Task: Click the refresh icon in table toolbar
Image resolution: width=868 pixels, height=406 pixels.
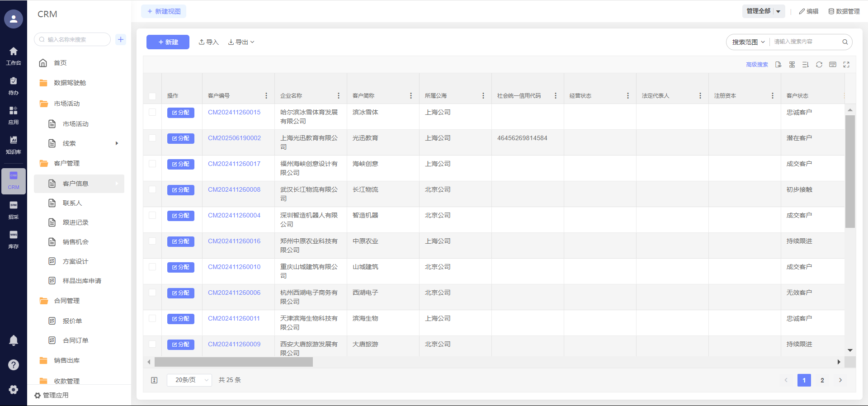Action: [819, 65]
